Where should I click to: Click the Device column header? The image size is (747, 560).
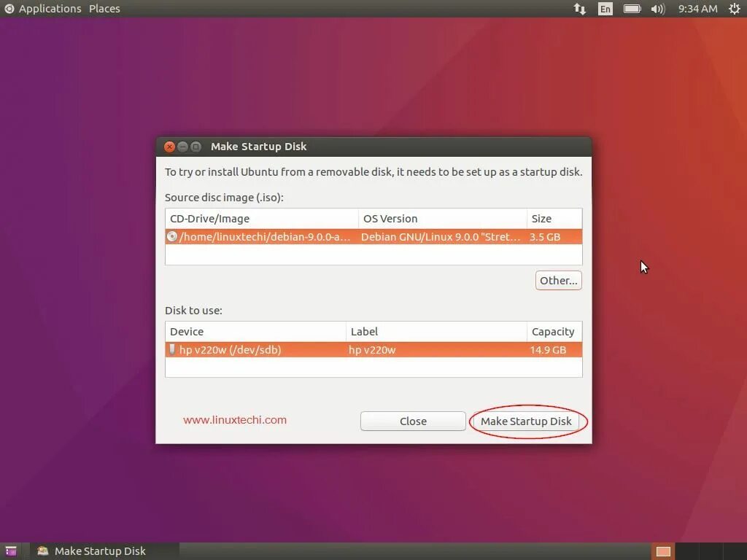255,332
